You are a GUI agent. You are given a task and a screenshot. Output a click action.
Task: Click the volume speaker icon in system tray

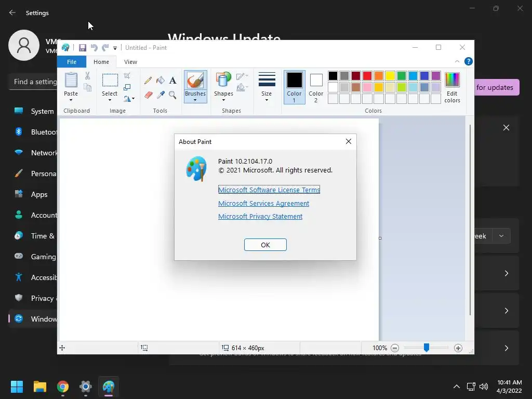tap(484, 387)
